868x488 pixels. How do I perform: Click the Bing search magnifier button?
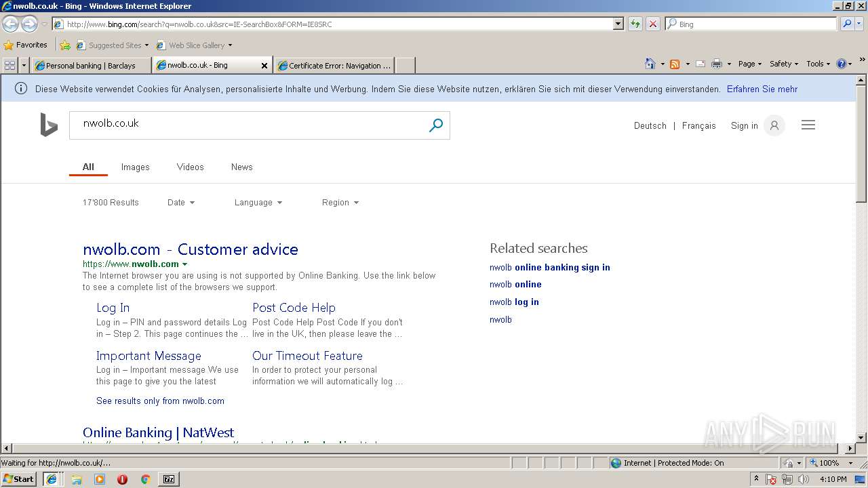point(436,125)
